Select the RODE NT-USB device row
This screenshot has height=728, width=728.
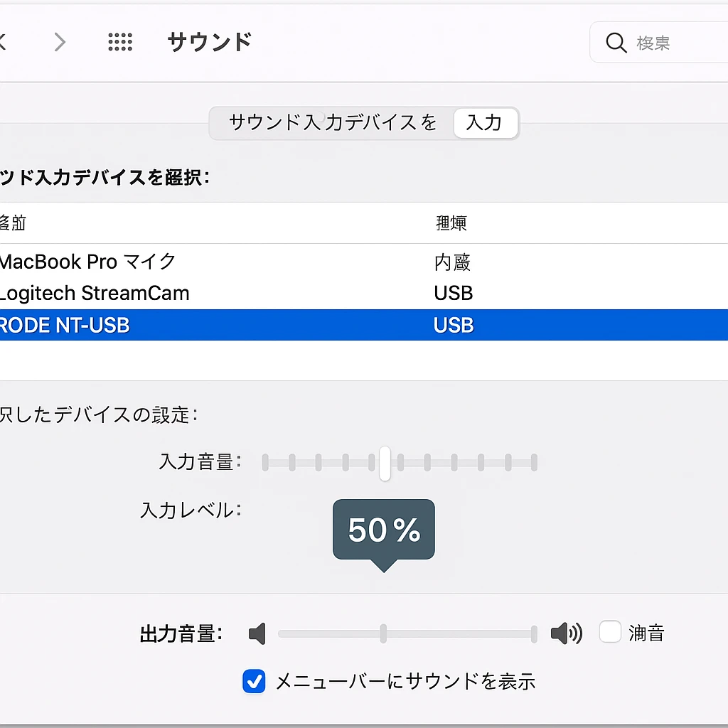point(65,325)
